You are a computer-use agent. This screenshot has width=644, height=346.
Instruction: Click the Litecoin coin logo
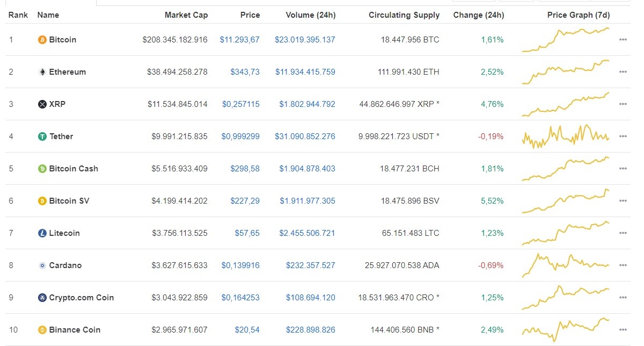pyautogui.click(x=42, y=233)
